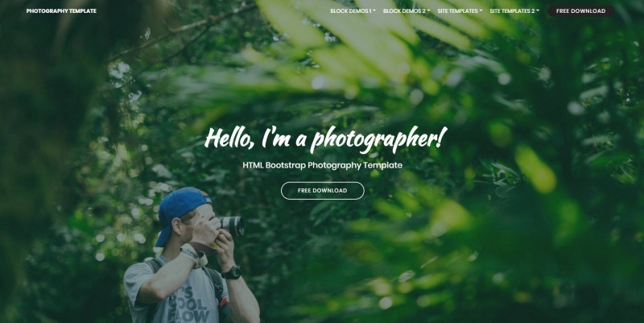
Task: Open the Site Templates 2 menu
Action: click(514, 11)
